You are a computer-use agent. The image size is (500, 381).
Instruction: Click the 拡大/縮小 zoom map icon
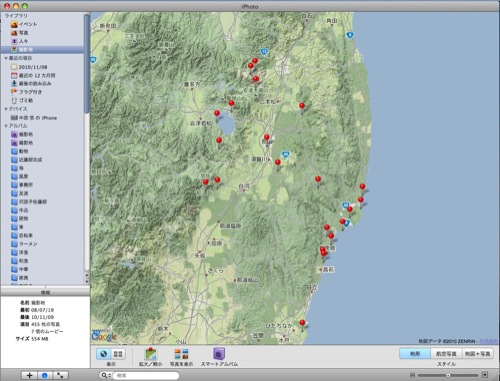(151, 354)
